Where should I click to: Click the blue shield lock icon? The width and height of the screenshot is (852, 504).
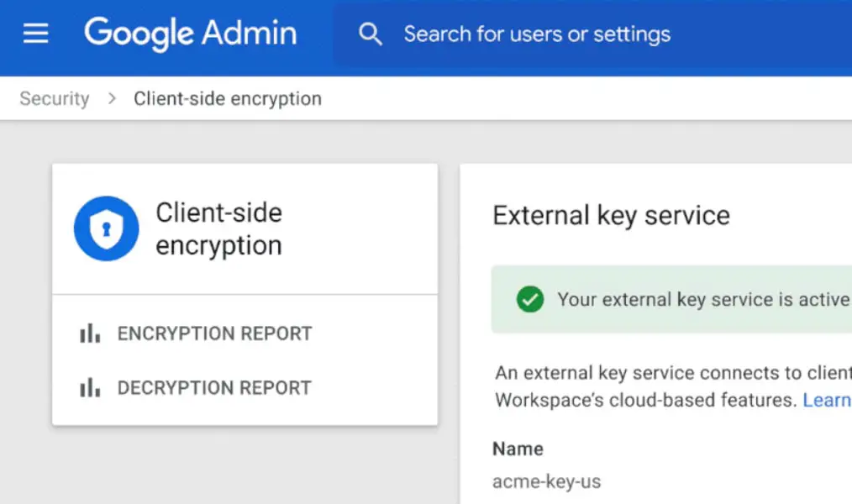pos(107,228)
